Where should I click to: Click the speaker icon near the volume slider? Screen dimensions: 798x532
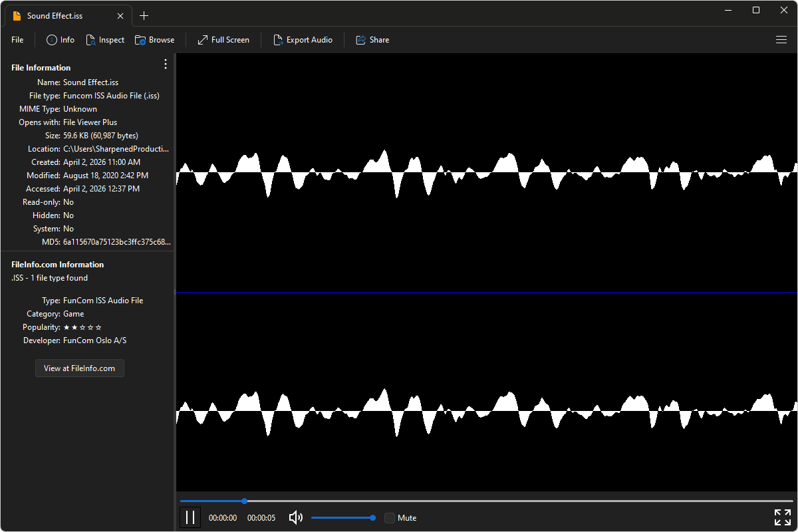click(295, 517)
